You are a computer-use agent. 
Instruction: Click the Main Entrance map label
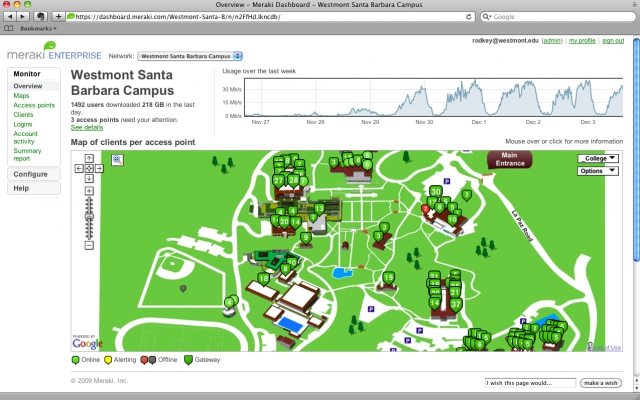(509, 159)
